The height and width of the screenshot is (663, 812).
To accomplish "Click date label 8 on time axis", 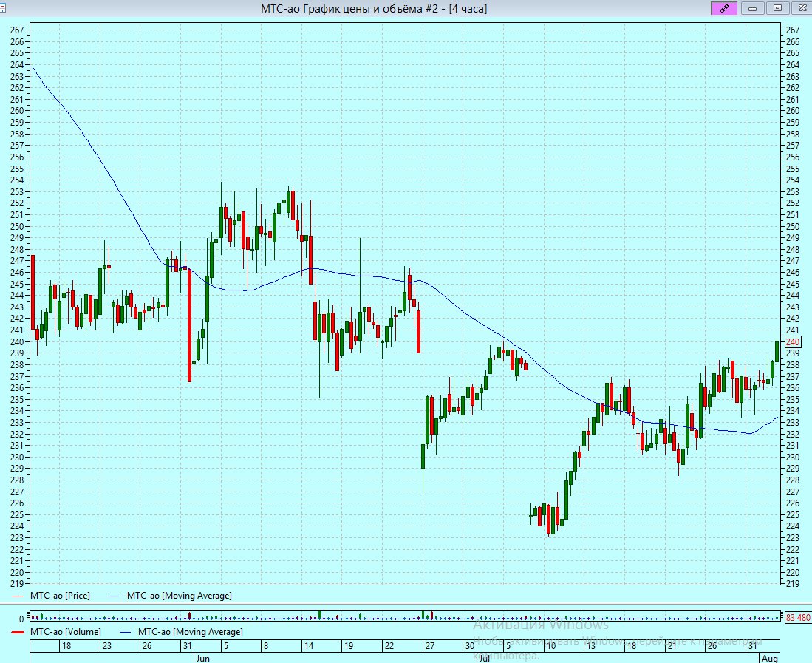I will pyautogui.click(x=266, y=646).
